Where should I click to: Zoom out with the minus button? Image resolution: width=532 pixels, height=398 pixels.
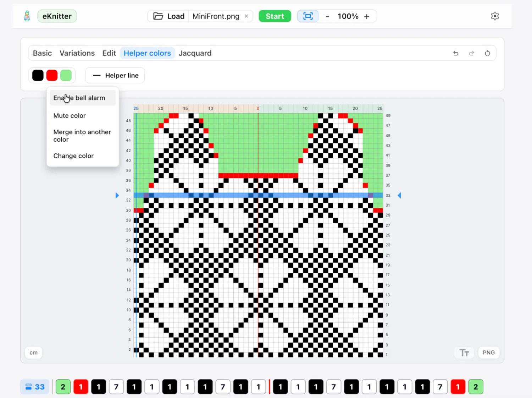[x=327, y=16]
